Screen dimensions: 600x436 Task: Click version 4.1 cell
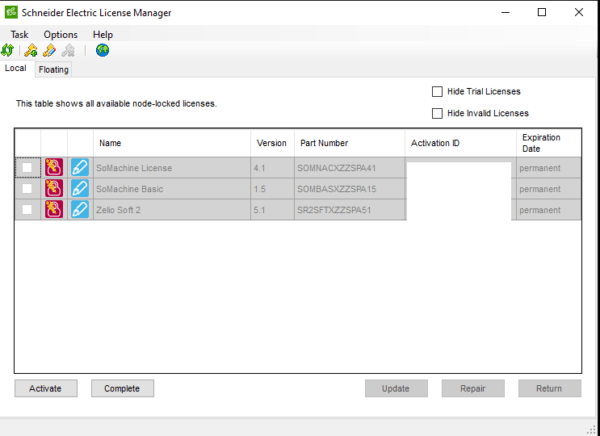coord(272,168)
